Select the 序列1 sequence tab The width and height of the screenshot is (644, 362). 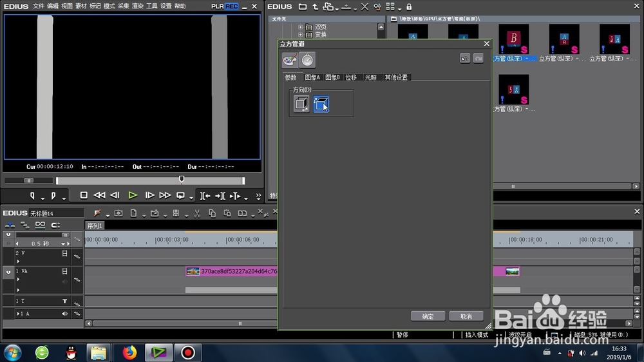tap(95, 225)
